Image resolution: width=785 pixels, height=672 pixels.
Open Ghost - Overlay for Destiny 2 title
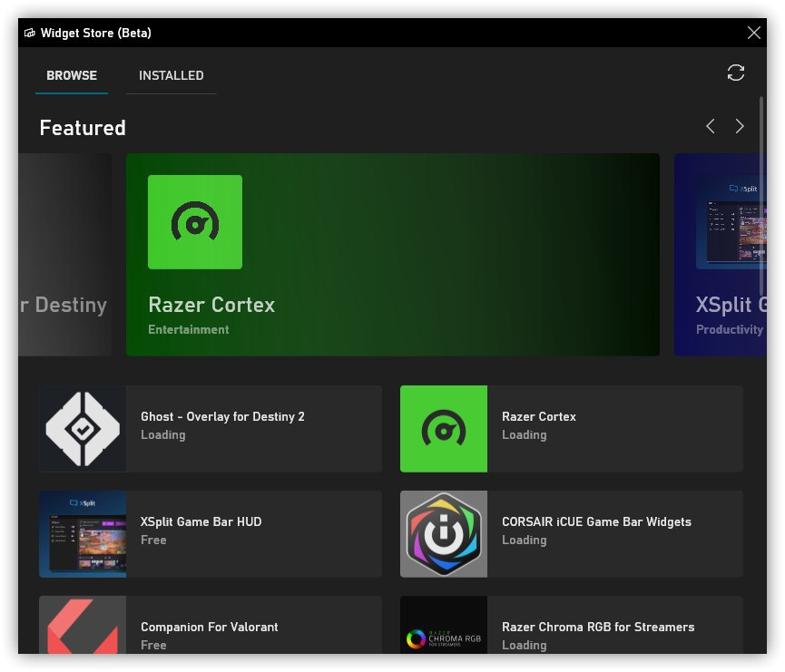[x=222, y=416]
